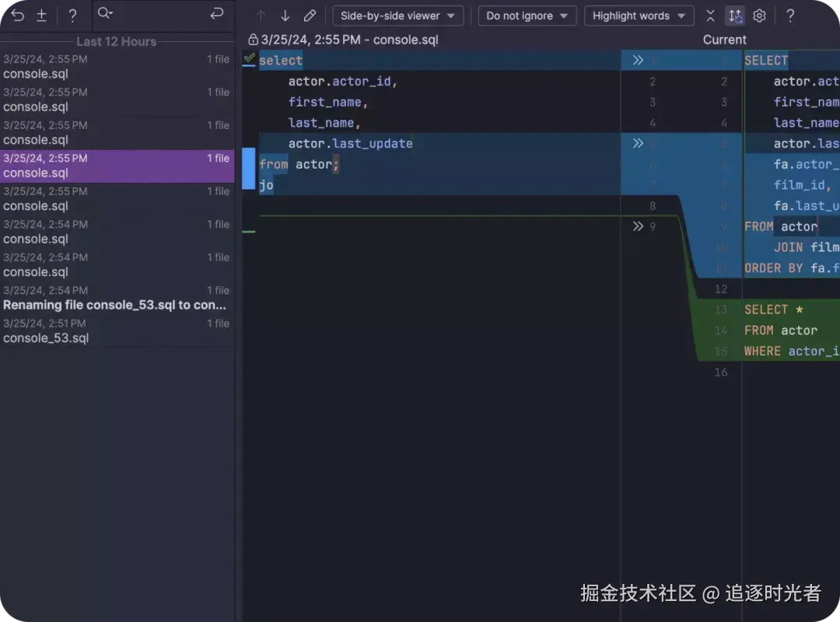Image resolution: width=840 pixels, height=622 pixels.
Task: Open the Highlight words dropdown
Action: (x=638, y=16)
